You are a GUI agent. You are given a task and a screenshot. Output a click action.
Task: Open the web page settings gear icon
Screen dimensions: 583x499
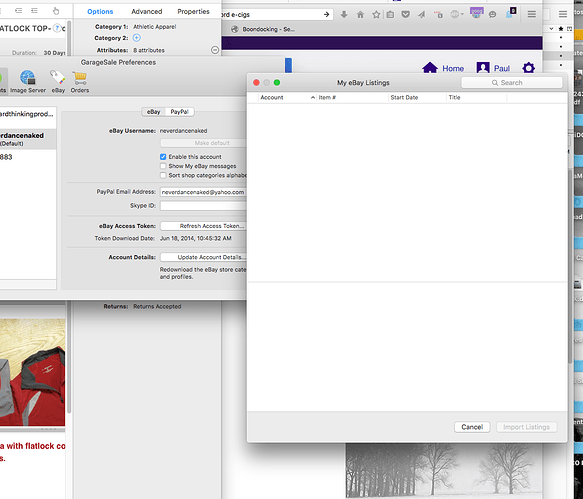[x=529, y=68]
